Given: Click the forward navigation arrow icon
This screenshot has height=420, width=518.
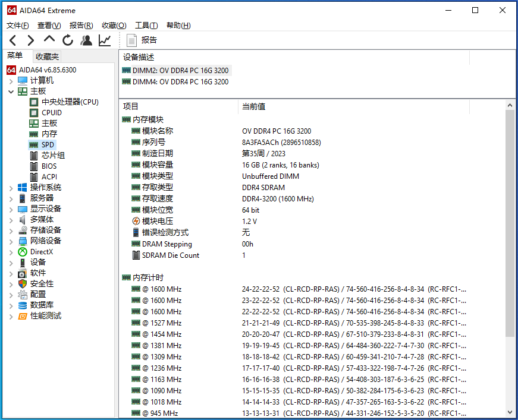Looking at the screenshot, I should [30, 40].
